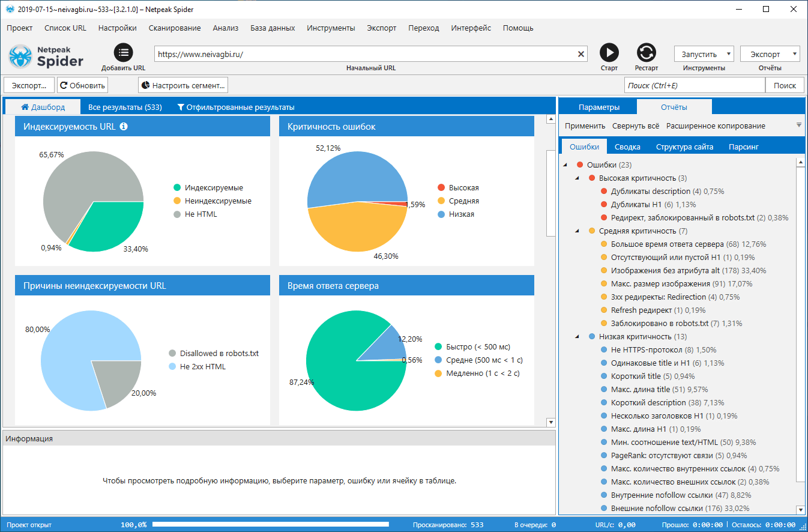
Task: Select Редирект, заблокированный в robots.txt row
Action: 694,218
